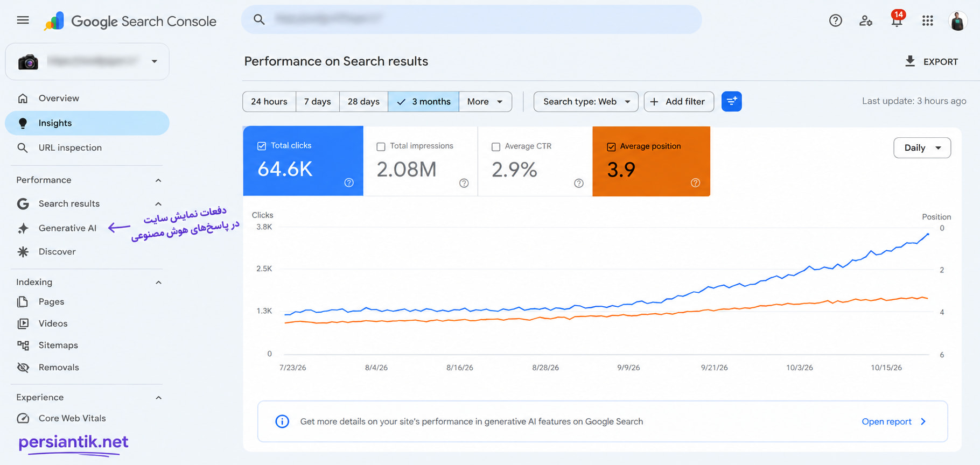Click the help icon on Total clicks card

(349, 183)
